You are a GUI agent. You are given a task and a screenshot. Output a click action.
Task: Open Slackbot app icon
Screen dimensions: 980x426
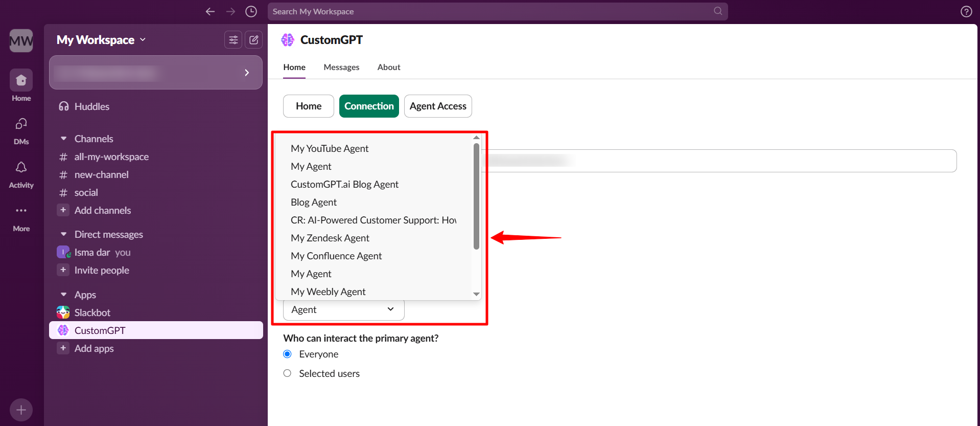coord(63,312)
